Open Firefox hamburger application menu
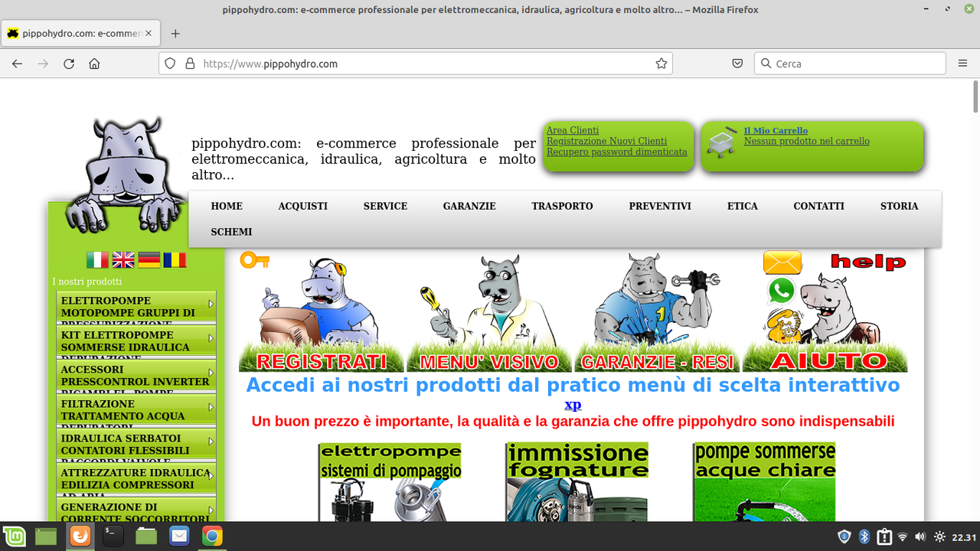Viewport: 980px width, 551px height. tap(963, 64)
